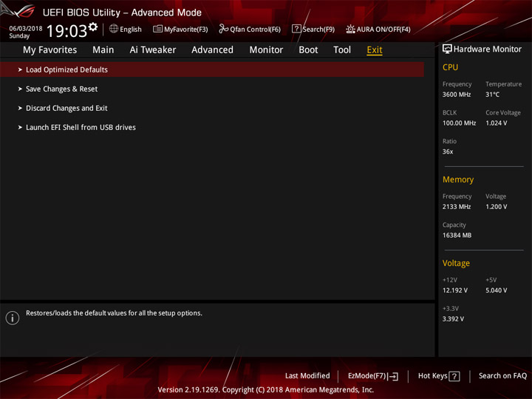The image size is (532, 399).
Task: Click the Hot Keys question mark icon
Action: pyautogui.click(x=454, y=376)
